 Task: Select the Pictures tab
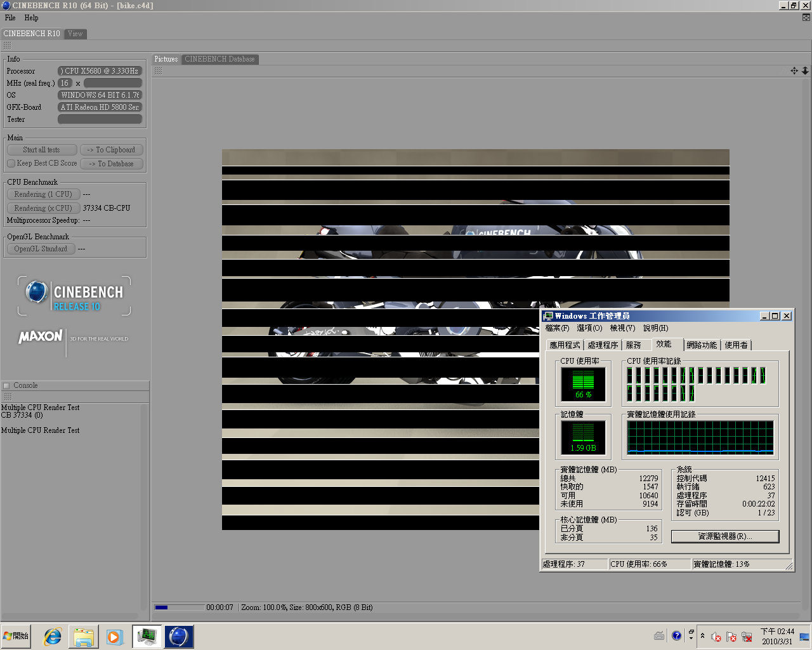(x=166, y=59)
